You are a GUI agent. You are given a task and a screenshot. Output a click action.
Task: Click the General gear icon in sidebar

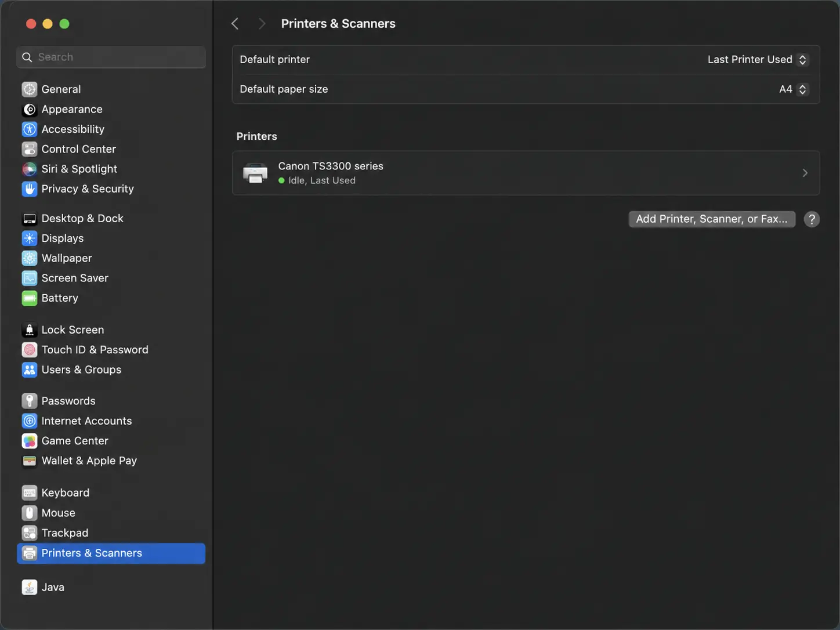[x=30, y=89]
